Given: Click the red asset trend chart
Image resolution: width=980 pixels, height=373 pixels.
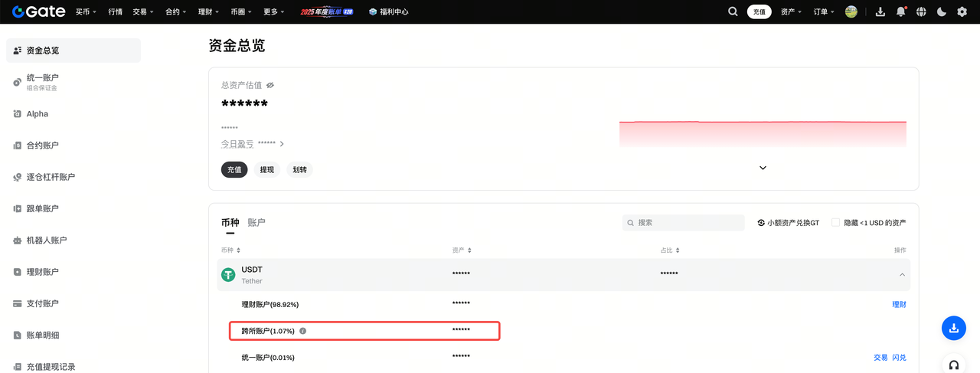Looking at the screenshot, I should point(763,133).
